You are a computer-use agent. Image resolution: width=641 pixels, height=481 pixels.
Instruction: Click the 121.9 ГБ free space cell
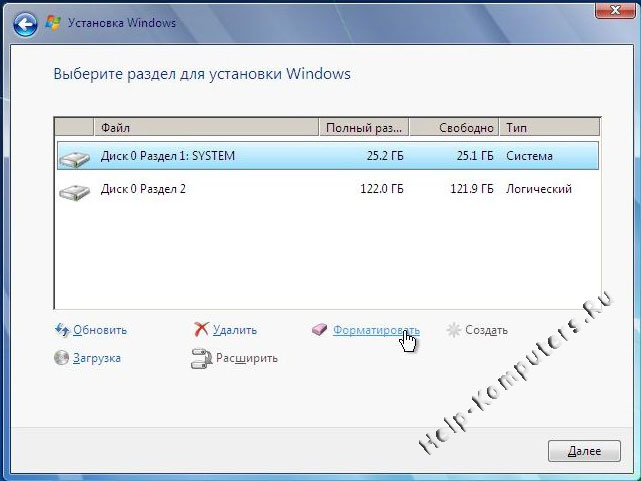click(x=472, y=189)
